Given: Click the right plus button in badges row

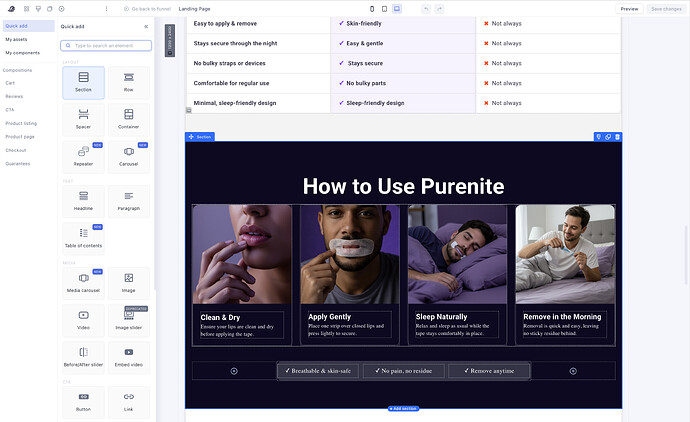Looking at the screenshot, I should (573, 371).
